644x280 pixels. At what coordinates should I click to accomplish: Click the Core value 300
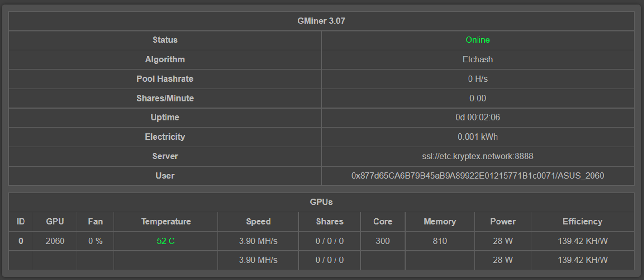coord(383,241)
